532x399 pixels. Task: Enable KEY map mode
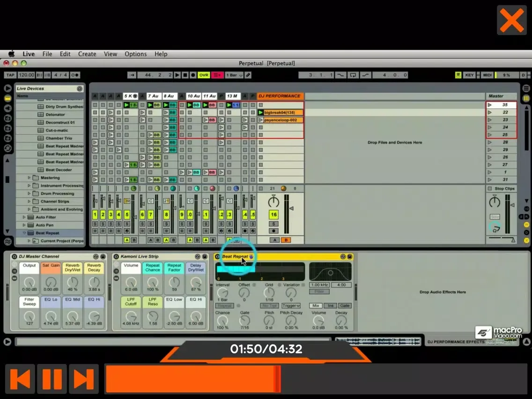click(x=469, y=75)
